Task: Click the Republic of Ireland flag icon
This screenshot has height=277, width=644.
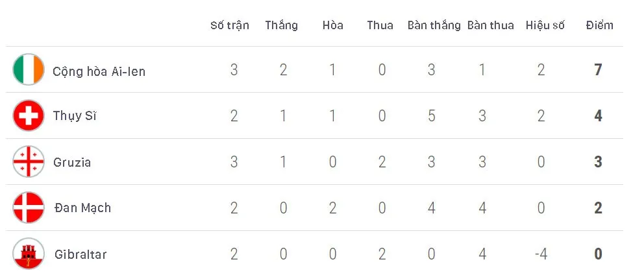Action: 29,69
